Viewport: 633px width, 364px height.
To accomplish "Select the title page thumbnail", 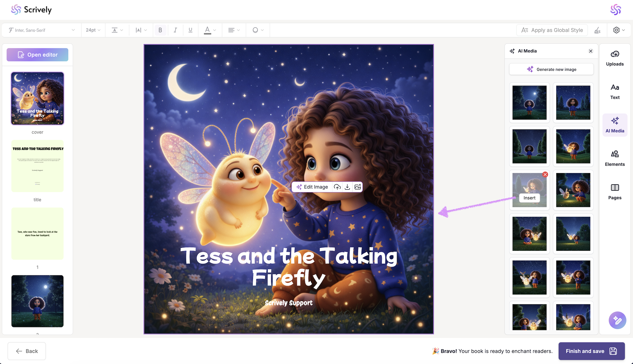I will click(38, 166).
